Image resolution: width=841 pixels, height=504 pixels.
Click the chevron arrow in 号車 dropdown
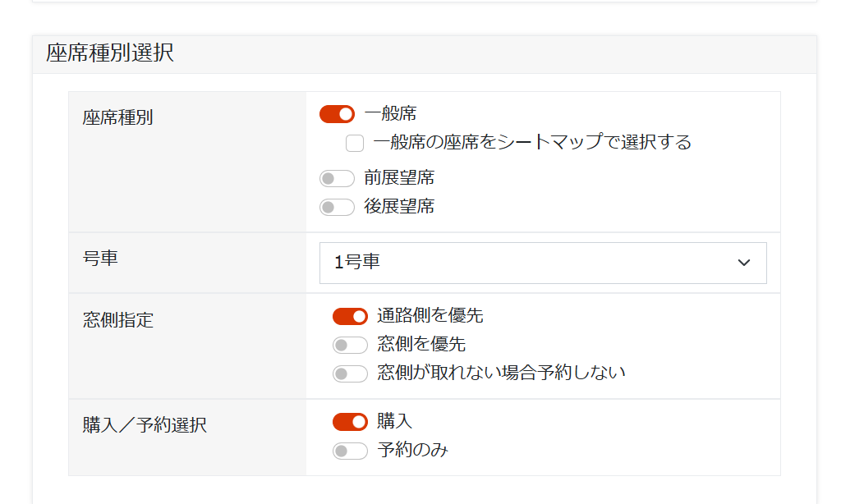[744, 263]
